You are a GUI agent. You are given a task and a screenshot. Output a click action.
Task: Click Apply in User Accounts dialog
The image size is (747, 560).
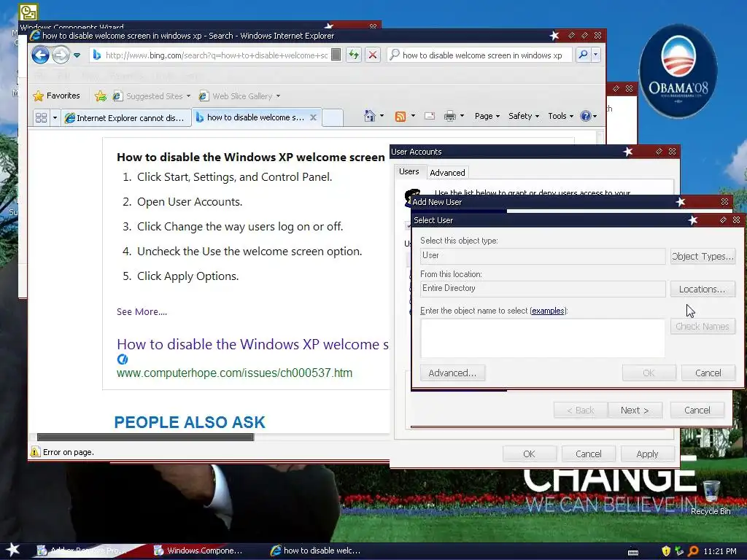coord(648,454)
